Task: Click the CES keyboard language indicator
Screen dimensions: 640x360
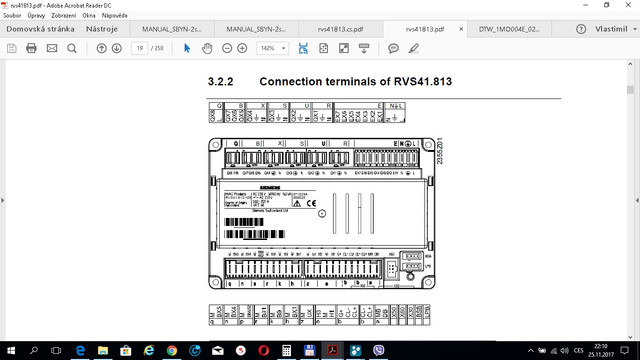Action: pyautogui.click(x=579, y=351)
